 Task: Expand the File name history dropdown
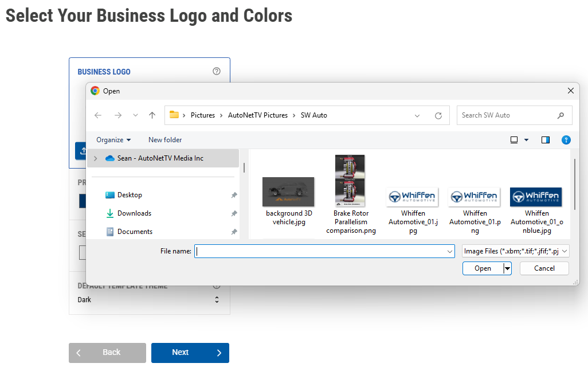450,251
